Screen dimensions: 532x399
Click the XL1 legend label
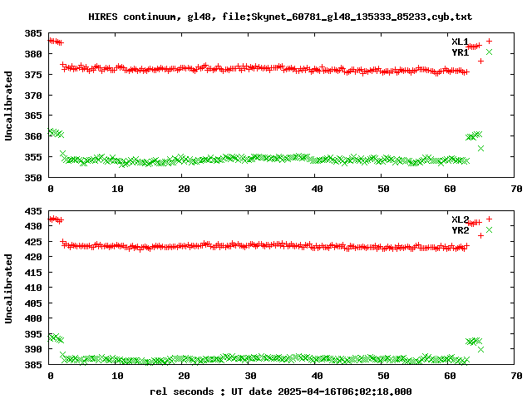point(460,42)
